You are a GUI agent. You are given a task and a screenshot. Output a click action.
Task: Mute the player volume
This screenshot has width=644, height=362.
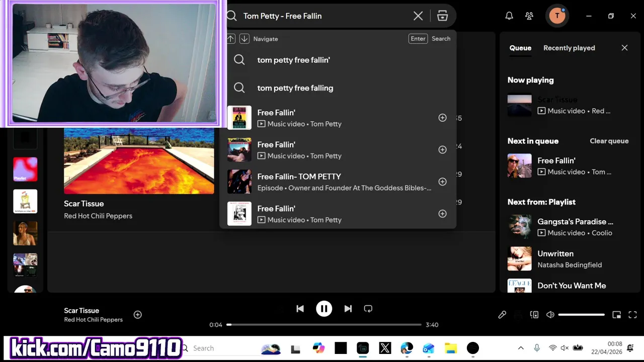[x=550, y=315]
